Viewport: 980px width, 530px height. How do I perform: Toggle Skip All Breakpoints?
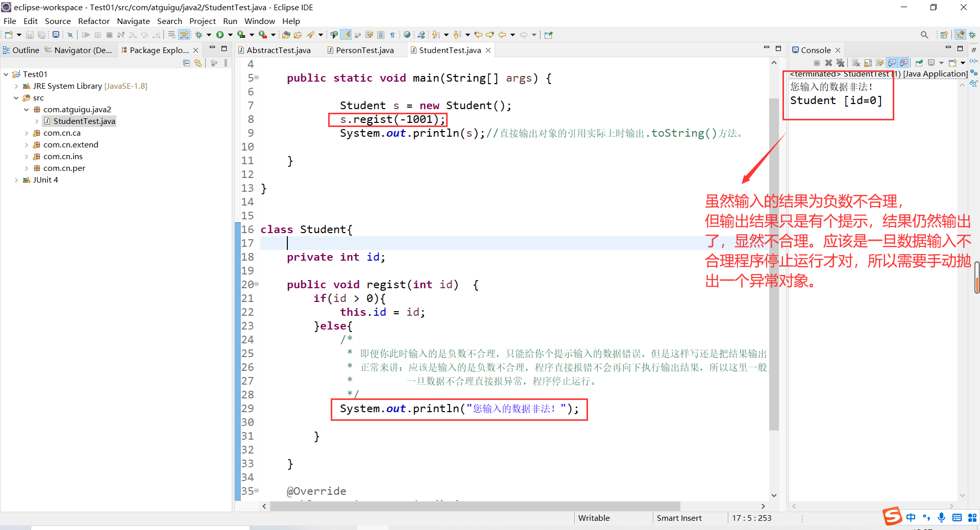[x=70, y=35]
